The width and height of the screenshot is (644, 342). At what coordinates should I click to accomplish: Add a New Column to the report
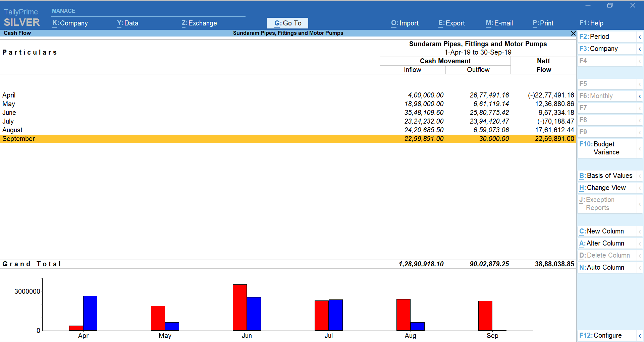[601, 231]
